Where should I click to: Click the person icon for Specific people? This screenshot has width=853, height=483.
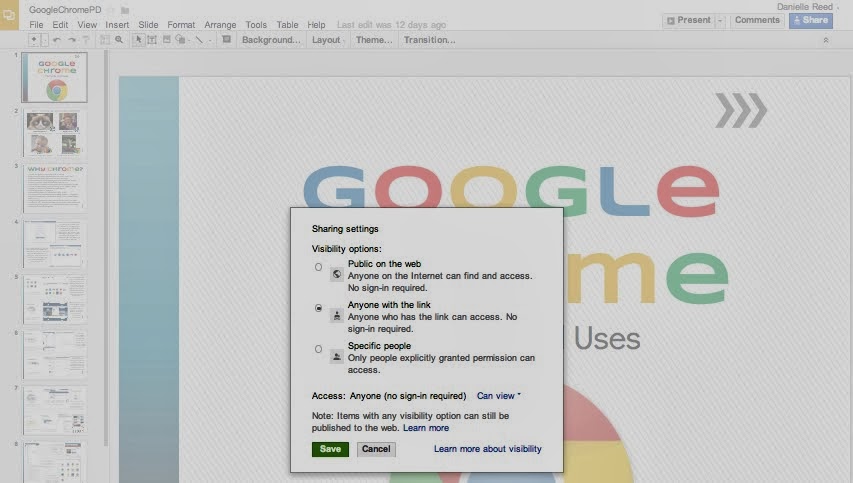(337, 356)
